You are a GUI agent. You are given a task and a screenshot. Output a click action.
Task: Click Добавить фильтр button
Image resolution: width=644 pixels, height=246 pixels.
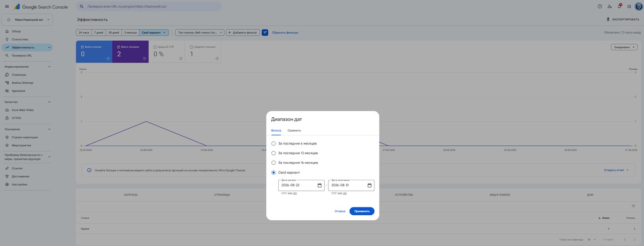pos(243,33)
